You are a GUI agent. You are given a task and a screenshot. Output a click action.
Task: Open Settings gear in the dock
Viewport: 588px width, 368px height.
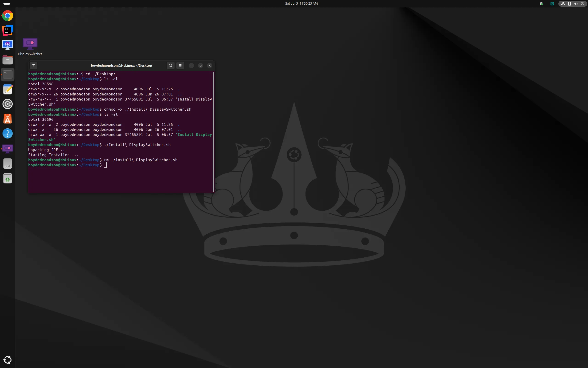click(8, 104)
